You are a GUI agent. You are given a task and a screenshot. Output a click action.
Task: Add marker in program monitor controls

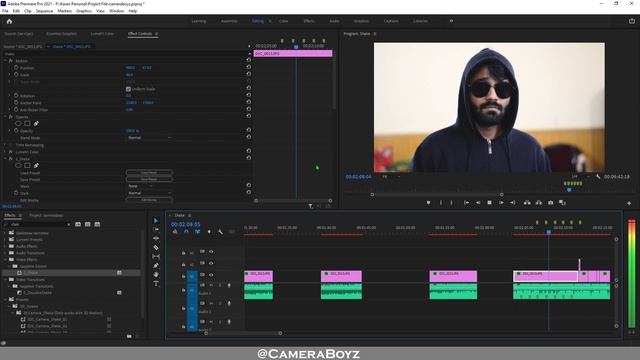(x=428, y=202)
